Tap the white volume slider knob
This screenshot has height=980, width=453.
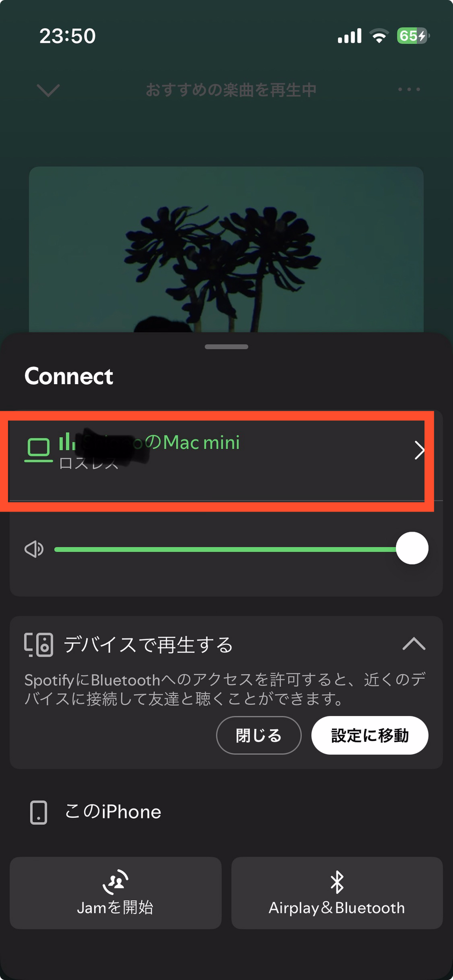click(412, 548)
